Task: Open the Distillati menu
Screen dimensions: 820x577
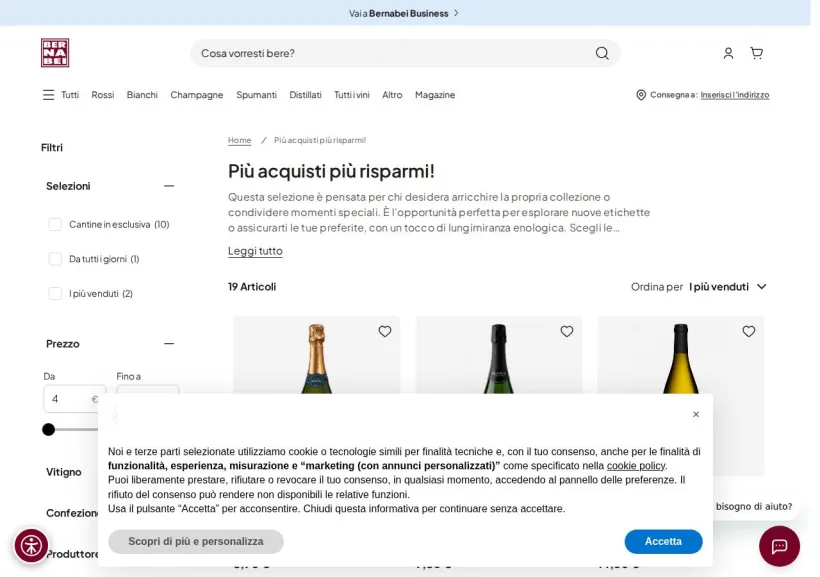Action: tap(305, 95)
